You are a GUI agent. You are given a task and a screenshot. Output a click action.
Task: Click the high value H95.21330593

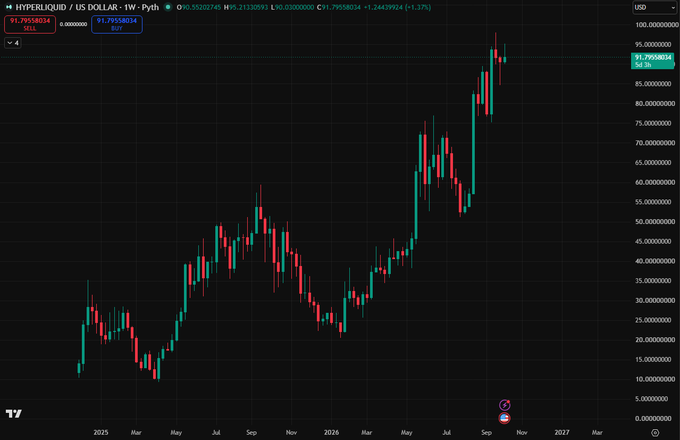tap(246, 7)
